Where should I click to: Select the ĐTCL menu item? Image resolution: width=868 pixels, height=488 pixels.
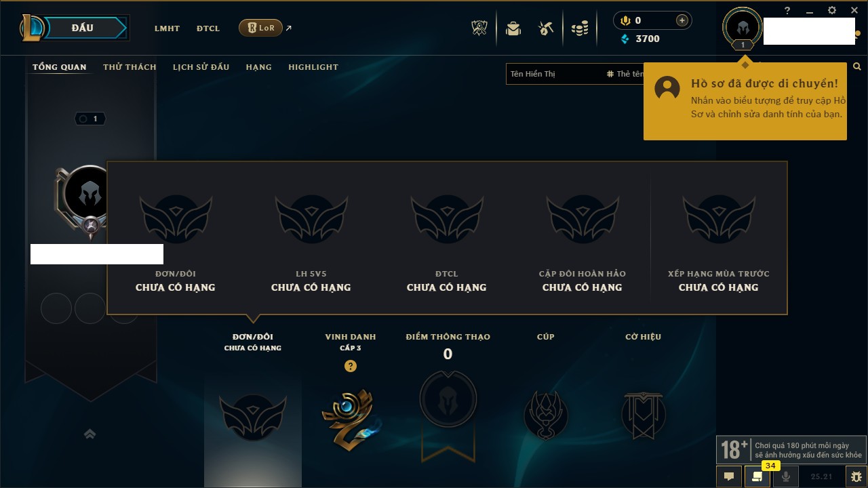(208, 28)
